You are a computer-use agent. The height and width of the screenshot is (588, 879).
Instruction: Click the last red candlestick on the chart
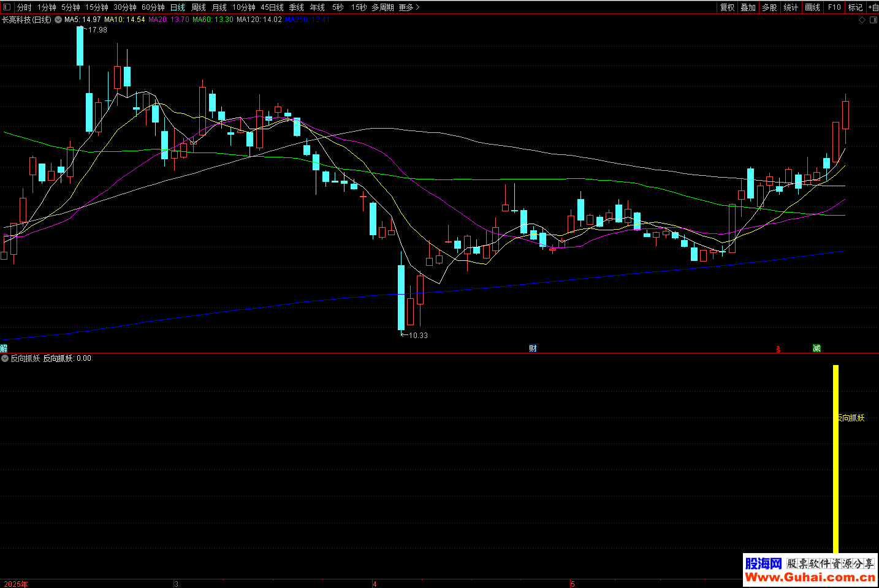coord(846,115)
